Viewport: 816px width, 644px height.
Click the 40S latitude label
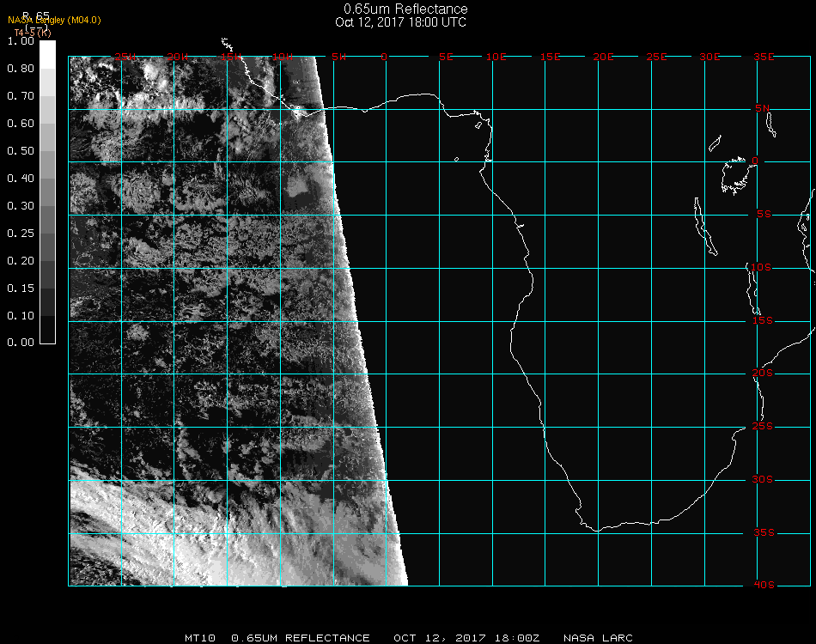pos(763,585)
